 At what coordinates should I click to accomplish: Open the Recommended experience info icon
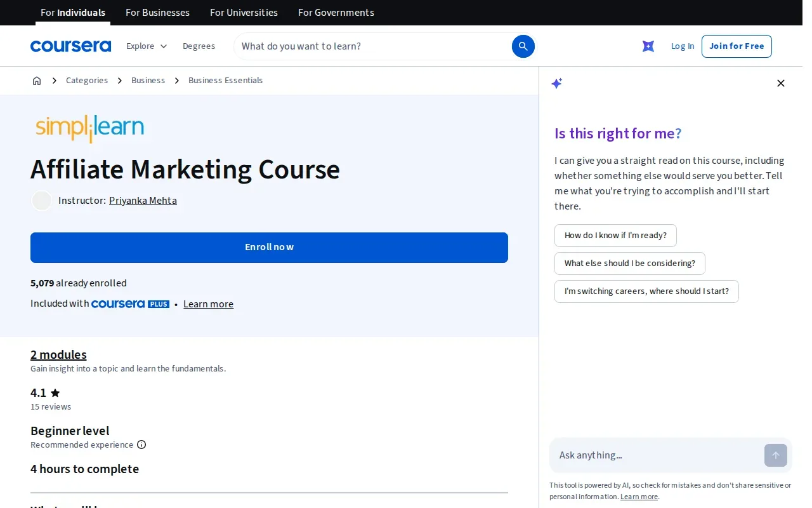[141, 444]
